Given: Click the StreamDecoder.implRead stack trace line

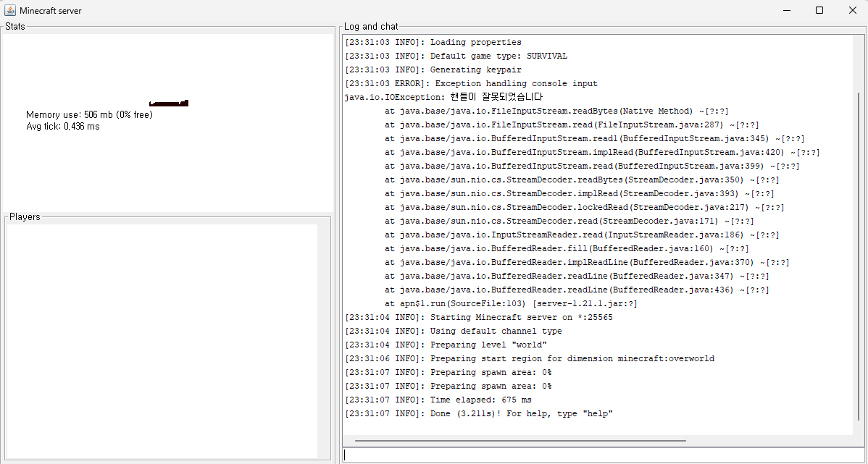Looking at the screenshot, I should pos(580,193).
